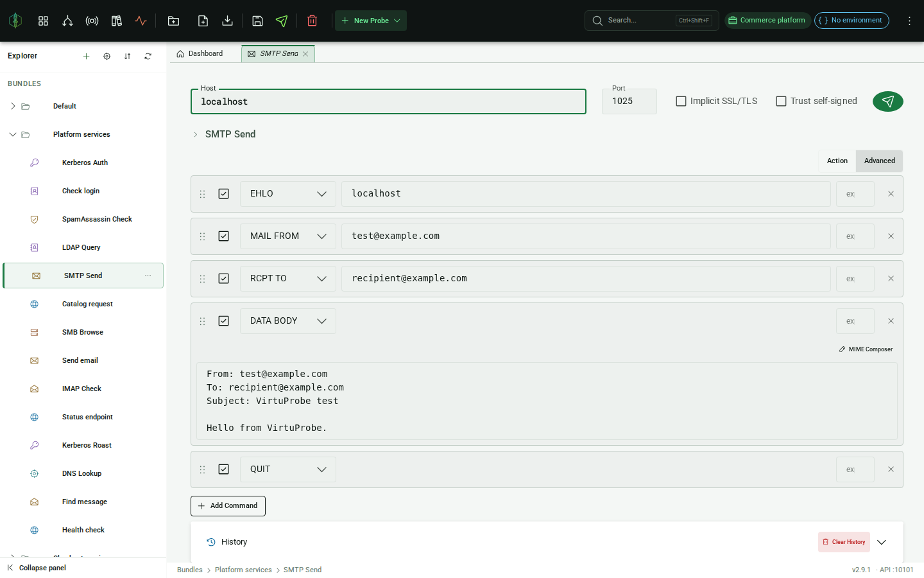
Task: Open the dashboard grid icon in top toolbar
Action: (43, 21)
